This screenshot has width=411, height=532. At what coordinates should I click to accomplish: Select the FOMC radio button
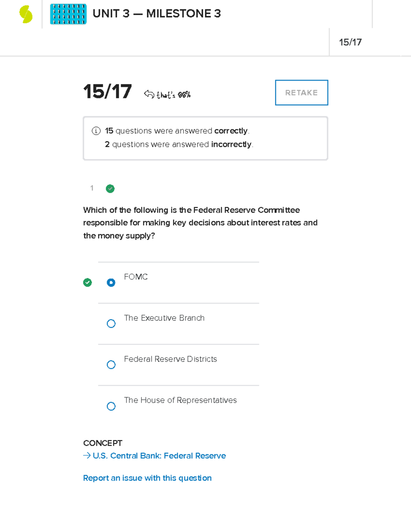111,283
